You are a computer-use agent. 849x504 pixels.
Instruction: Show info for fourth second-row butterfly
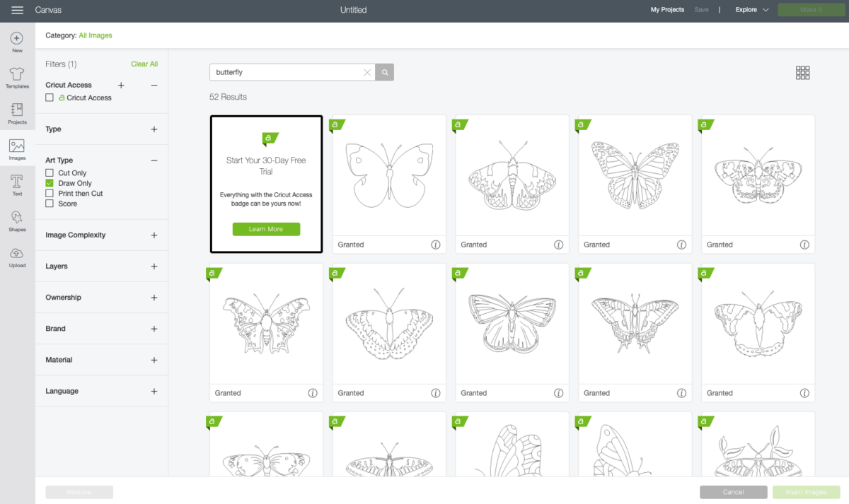(x=681, y=393)
